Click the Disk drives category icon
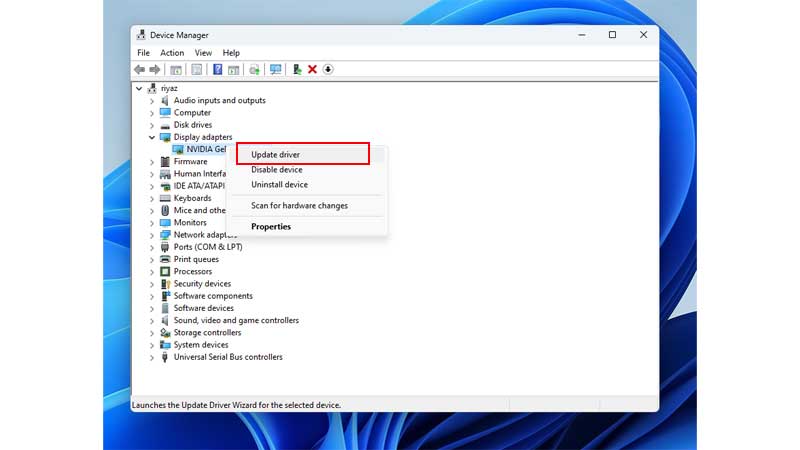The height and width of the screenshot is (450, 800). tap(165, 125)
